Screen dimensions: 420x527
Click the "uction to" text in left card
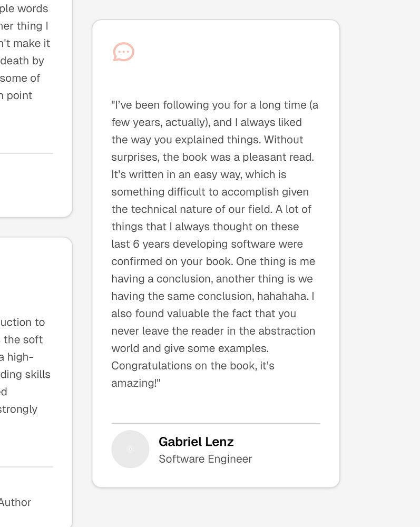click(x=23, y=322)
